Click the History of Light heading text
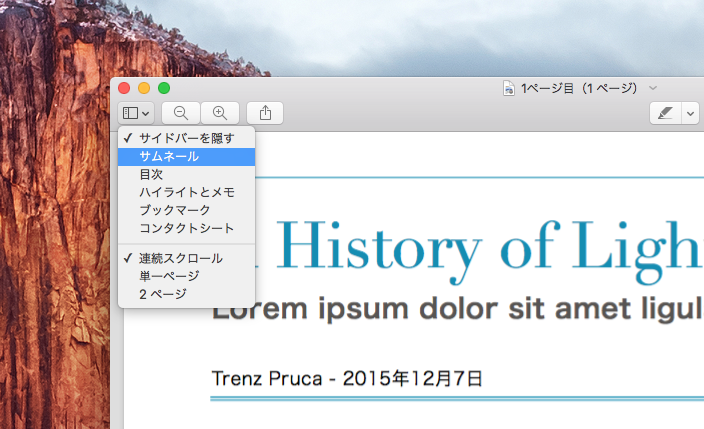This screenshot has height=429, width=704. pos(489,251)
